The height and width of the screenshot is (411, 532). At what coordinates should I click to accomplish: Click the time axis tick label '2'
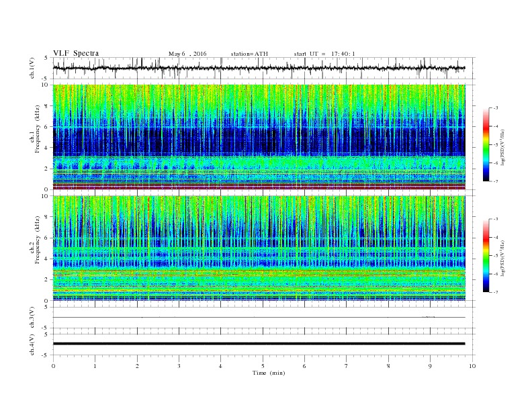(137, 366)
